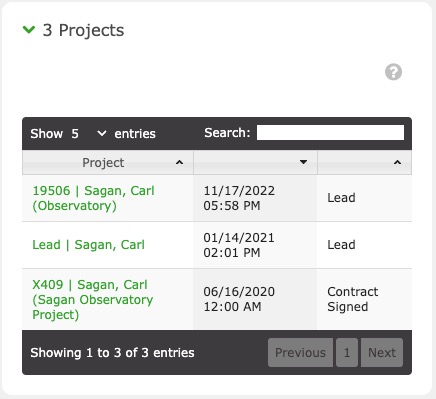This screenshot has width=436, height=399.
Task: Click the Showing 1 to 3 entries text
Action: (x=112, y=353)
